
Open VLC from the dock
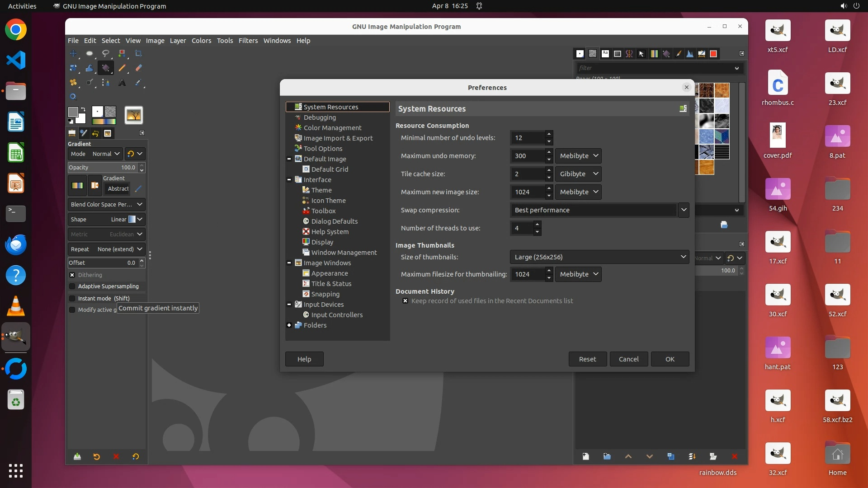pos(16,306)
